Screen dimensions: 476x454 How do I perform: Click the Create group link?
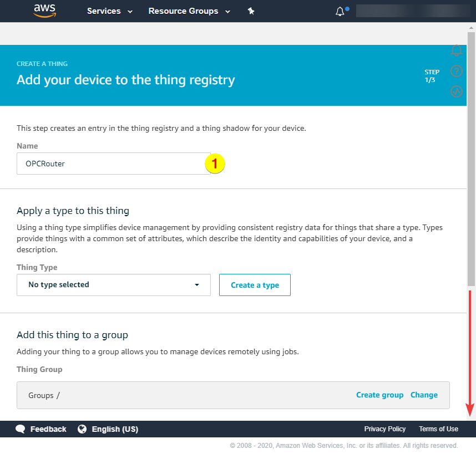(x=379, y=395)
